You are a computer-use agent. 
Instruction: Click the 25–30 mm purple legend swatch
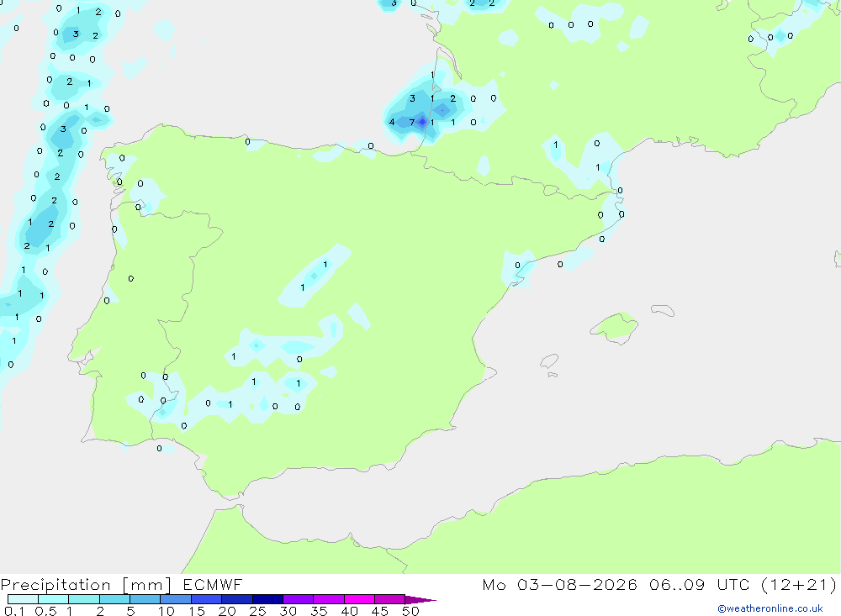click(x=267, y=599)
